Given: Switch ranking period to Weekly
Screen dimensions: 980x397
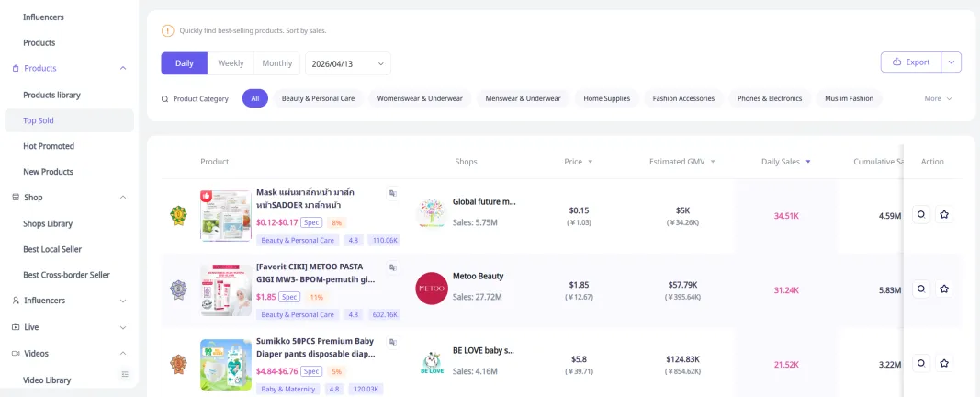Looking at the screenshot, I should pos(231,63).
